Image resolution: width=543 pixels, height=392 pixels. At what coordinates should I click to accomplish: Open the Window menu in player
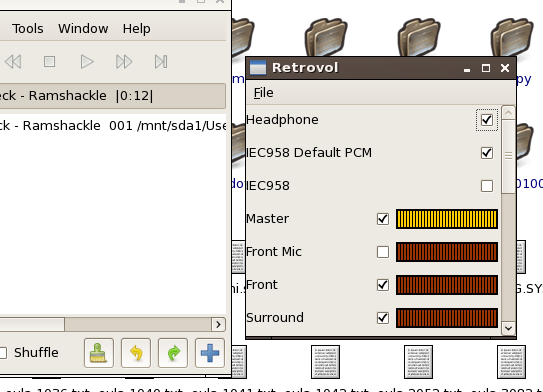[x=83, y=28]
